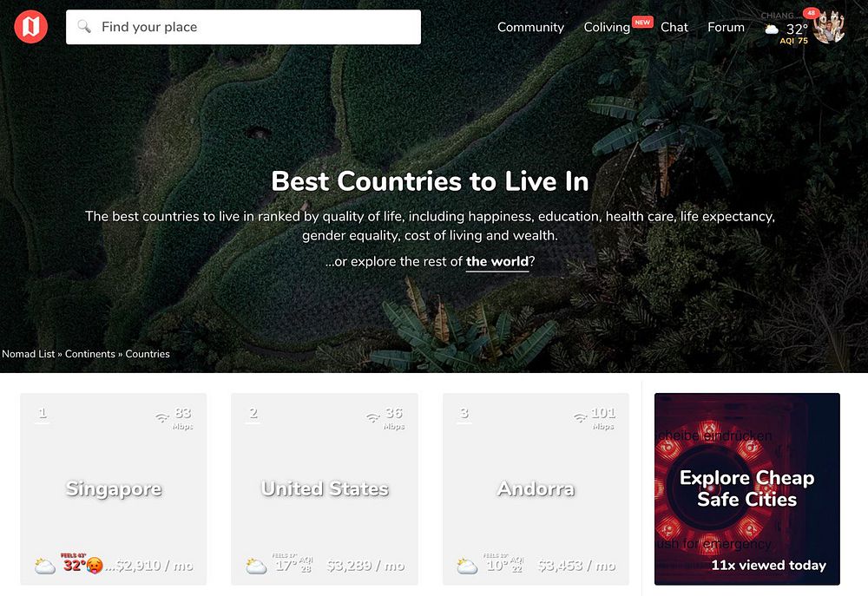Click the NEW badge beside Coliving
The height and width of the screenshot is (596, 868).
642,23
